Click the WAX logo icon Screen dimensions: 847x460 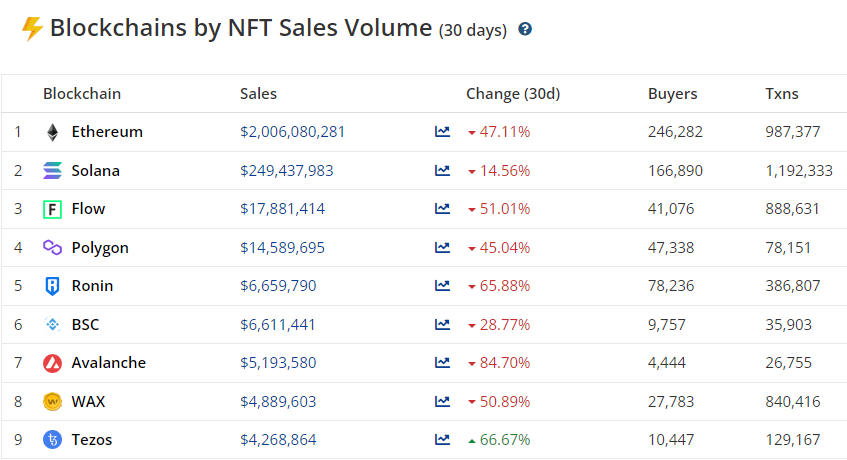[52, 402]
